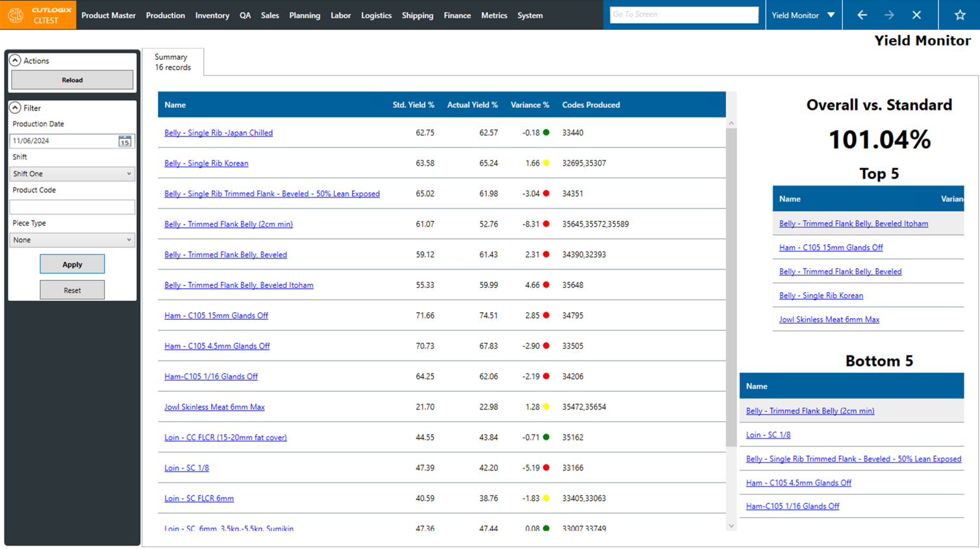The width and height of the screenshot is (980, 549).
Task: Open the Piece Type dropdown
Action: (71, 240)
